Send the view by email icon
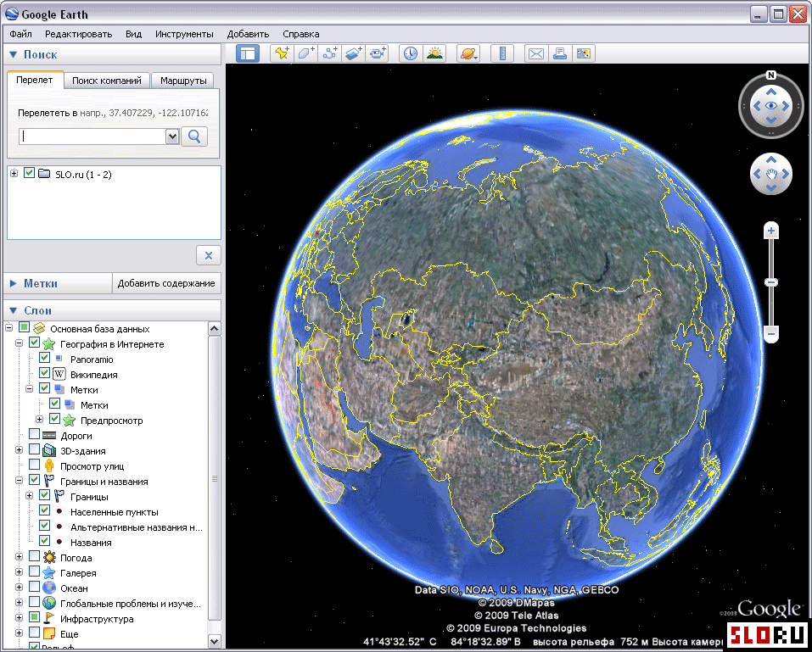 point(536,53)
